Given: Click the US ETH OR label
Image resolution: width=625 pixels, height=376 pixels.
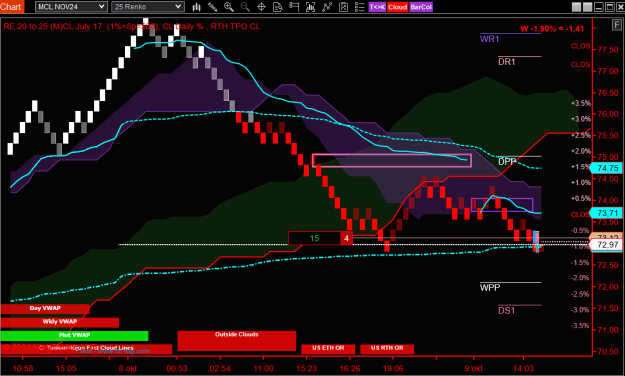Looking at the screenshot, I should [x=328, y=348].
